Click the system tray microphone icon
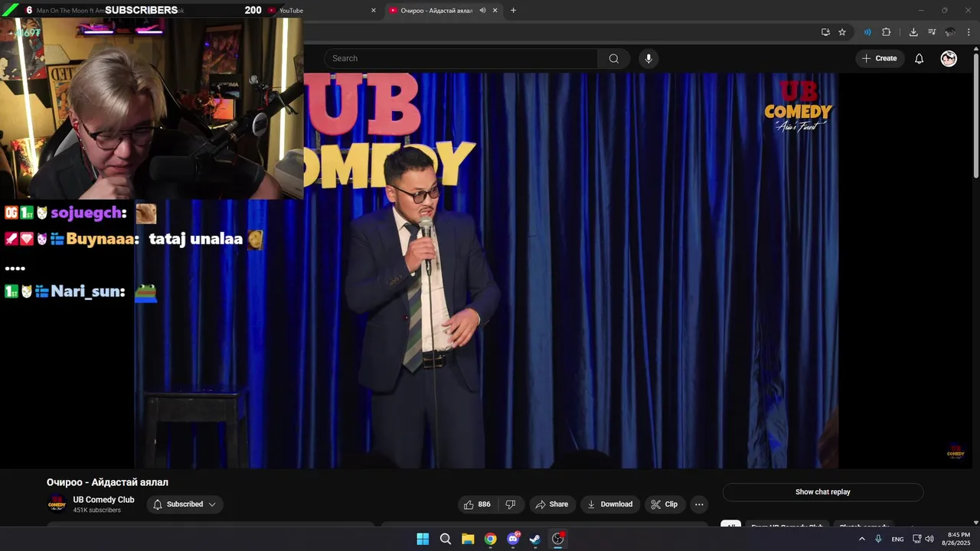Screen dimensions: 980x551 tap(878, 539)
